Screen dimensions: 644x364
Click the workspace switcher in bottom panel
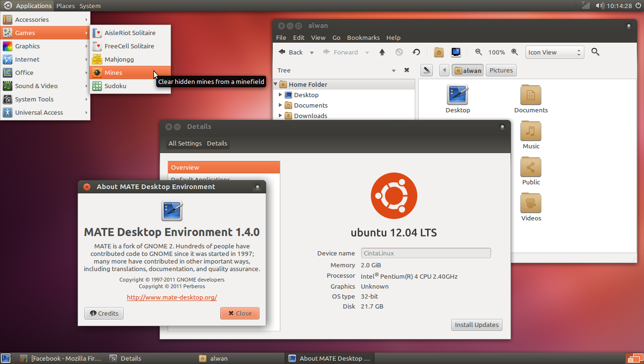click(x=634, y=358)
